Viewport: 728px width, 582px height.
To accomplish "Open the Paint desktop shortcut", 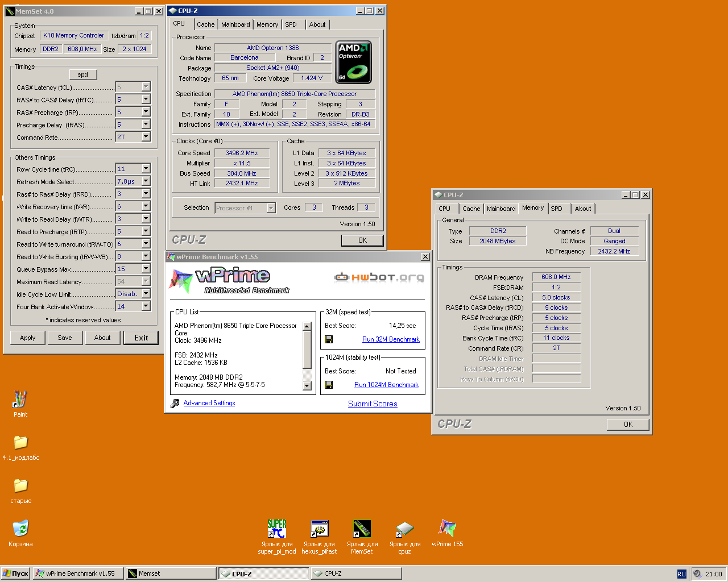I will (20, 400).
